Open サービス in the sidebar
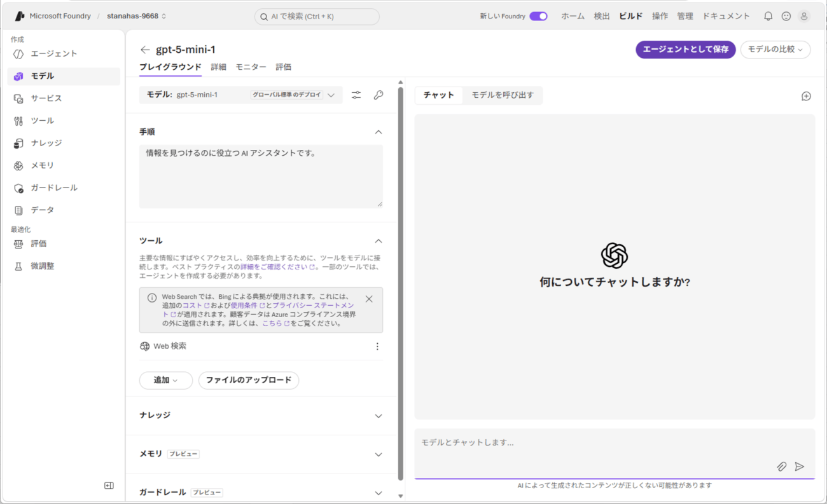 (64, 99)
